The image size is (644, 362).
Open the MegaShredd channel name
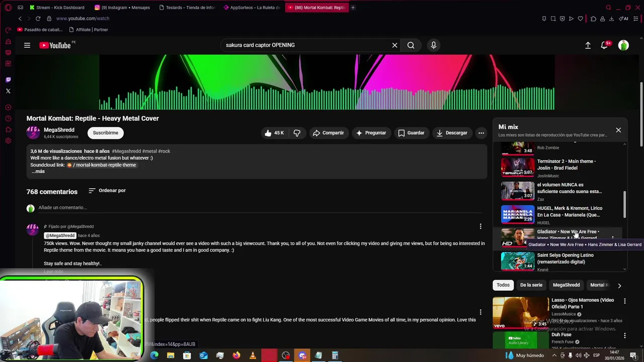click(59, 130)
